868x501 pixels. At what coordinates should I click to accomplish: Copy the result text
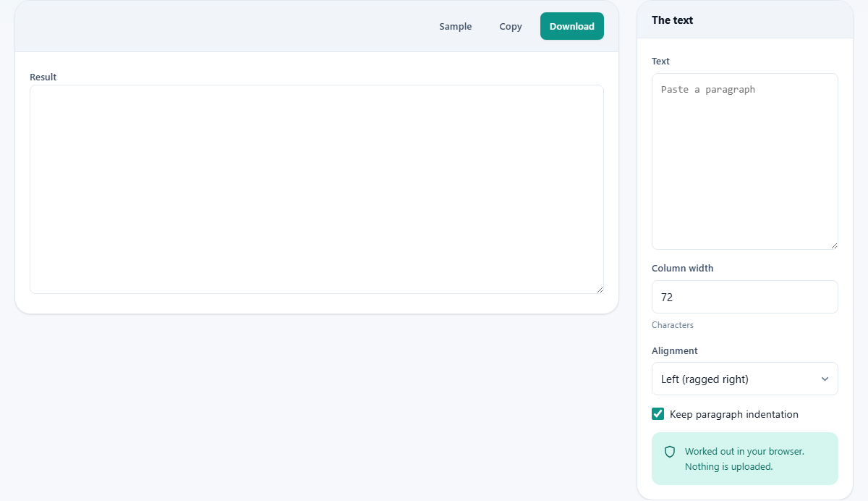point(511,26)
